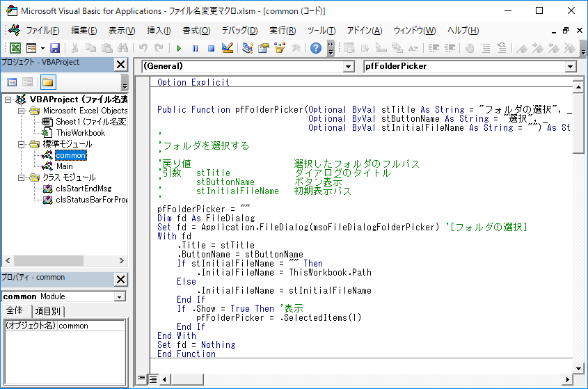Clear All Bookmarks icon
588x389 pixels.
(x=570, y=48)
